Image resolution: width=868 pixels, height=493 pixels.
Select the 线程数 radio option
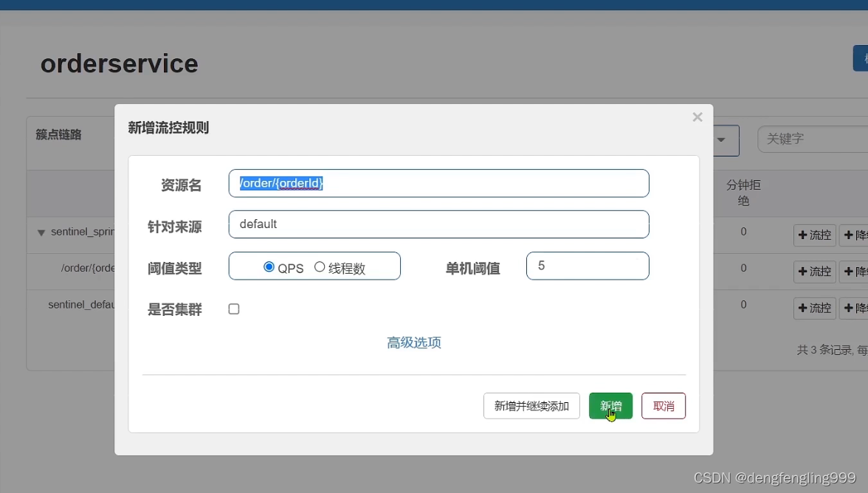(320, 267)
